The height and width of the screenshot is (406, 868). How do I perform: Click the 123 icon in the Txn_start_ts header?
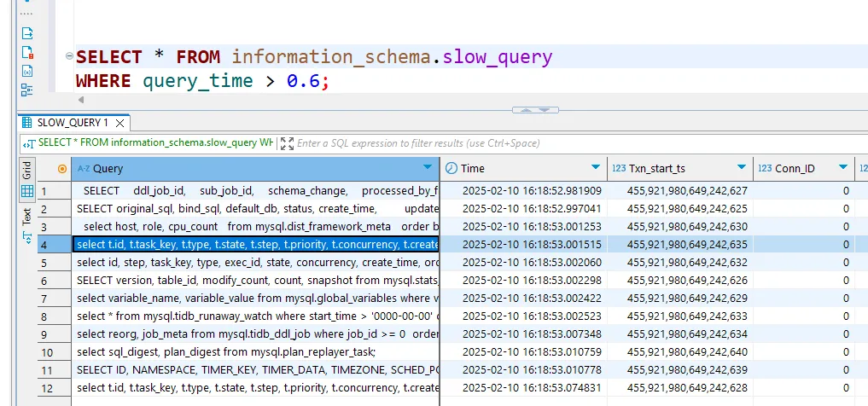click(619, 169)
